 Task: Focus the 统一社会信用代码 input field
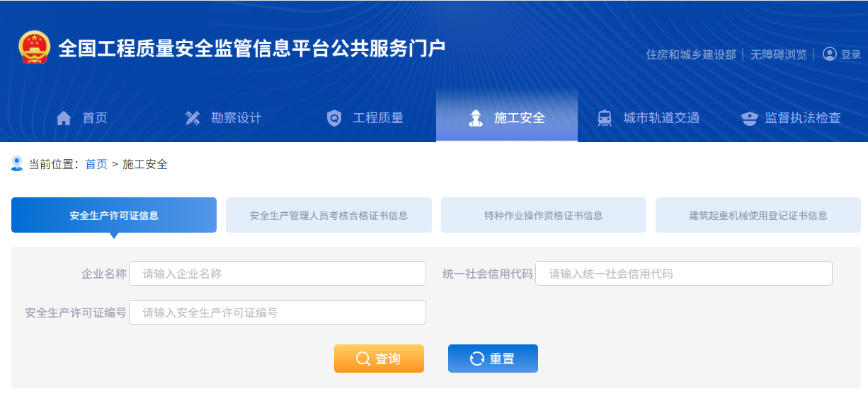[x=684, y=274]
